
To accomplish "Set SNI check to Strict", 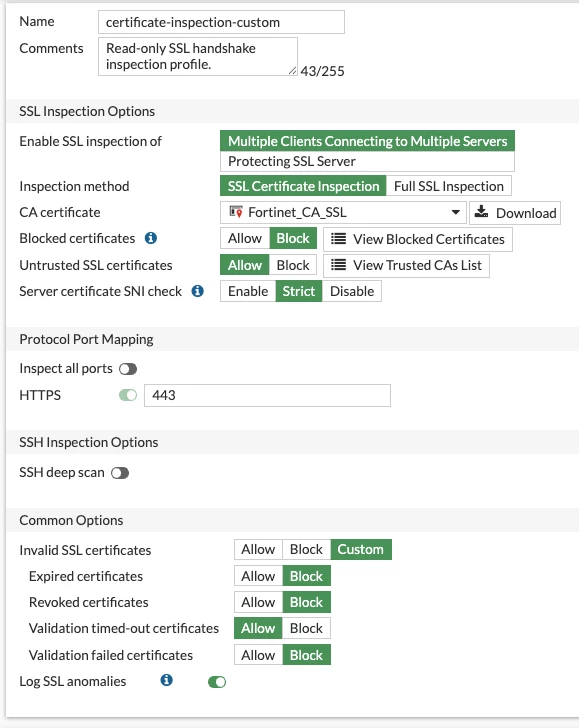I will (x=299, y=291).
